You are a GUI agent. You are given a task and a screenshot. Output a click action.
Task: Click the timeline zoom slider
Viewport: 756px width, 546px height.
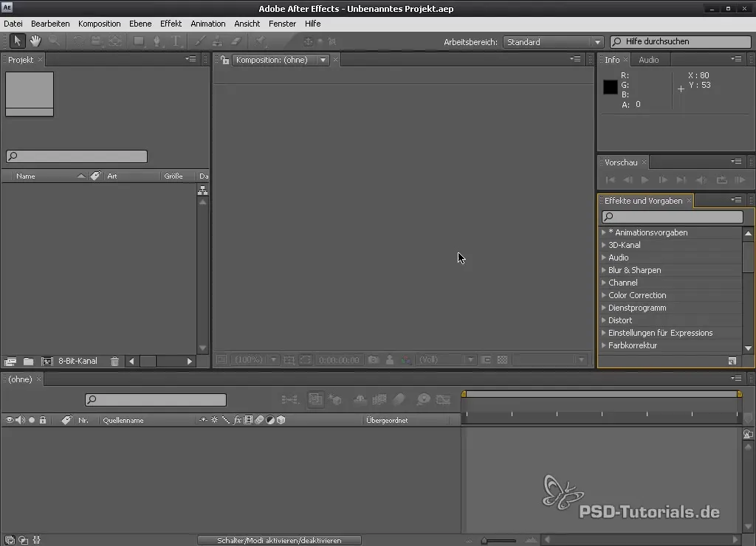[x=498, y=540]
